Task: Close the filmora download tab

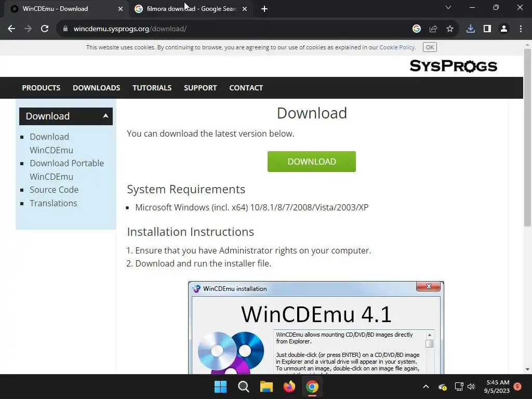Action: click(x=245, y=9)
